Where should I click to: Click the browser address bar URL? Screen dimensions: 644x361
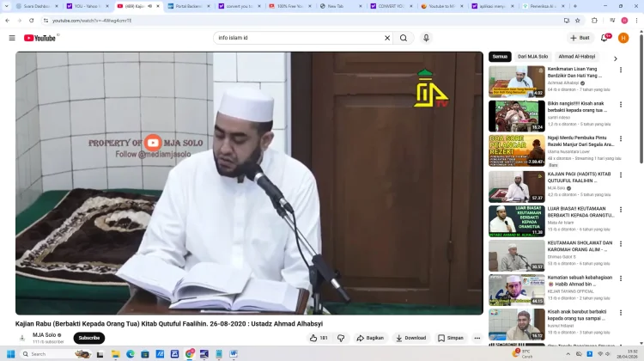(92, 21)
